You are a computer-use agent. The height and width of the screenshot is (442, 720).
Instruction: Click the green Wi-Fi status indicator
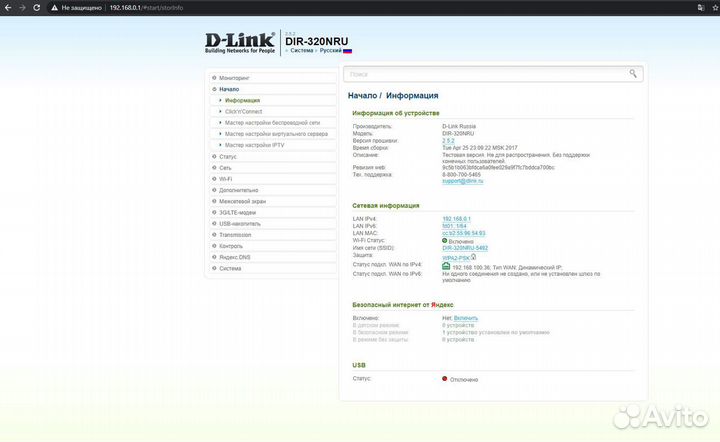click(444, 241)
